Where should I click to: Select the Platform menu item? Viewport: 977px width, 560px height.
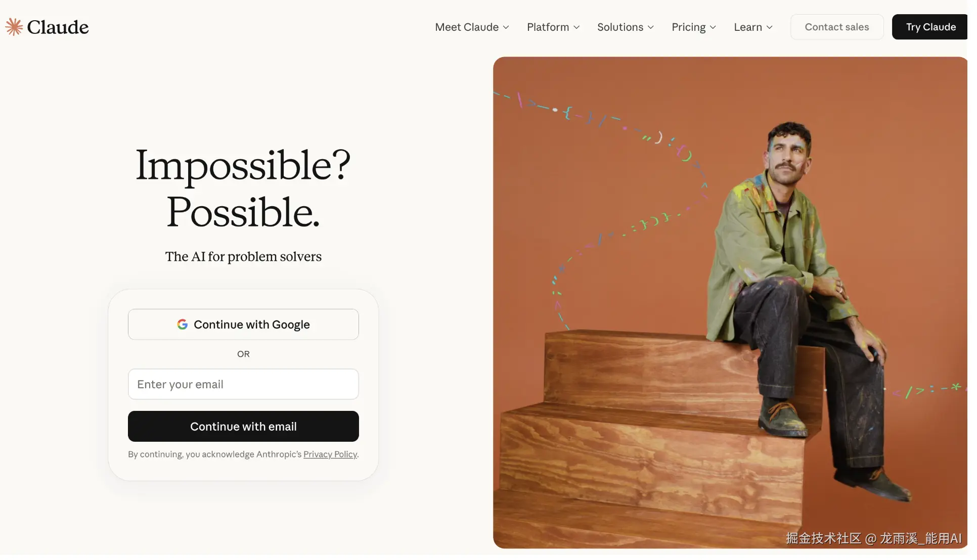pyautogui.click(x=553, y=27)
